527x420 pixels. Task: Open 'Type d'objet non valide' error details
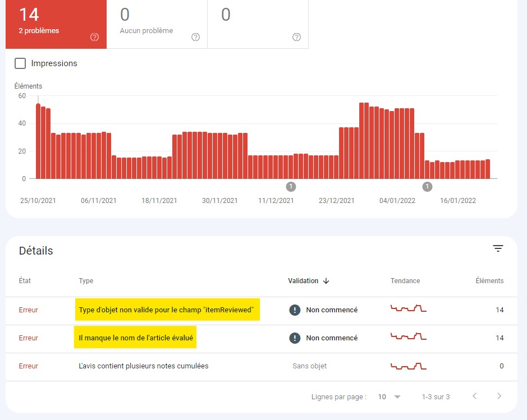[167, 310]
